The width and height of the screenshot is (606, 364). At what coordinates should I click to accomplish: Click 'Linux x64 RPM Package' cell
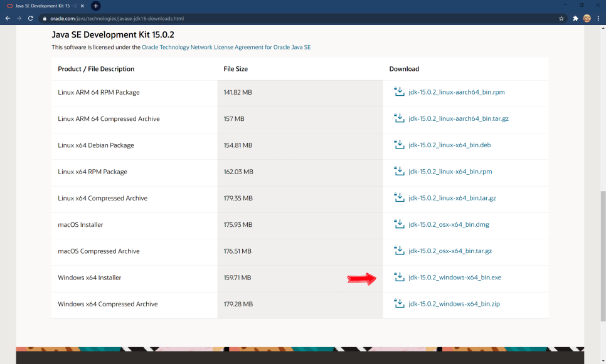[92, 172]
